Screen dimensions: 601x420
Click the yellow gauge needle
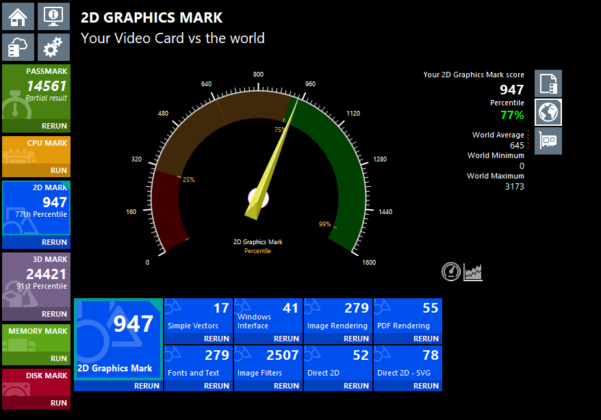click(268, 160)
